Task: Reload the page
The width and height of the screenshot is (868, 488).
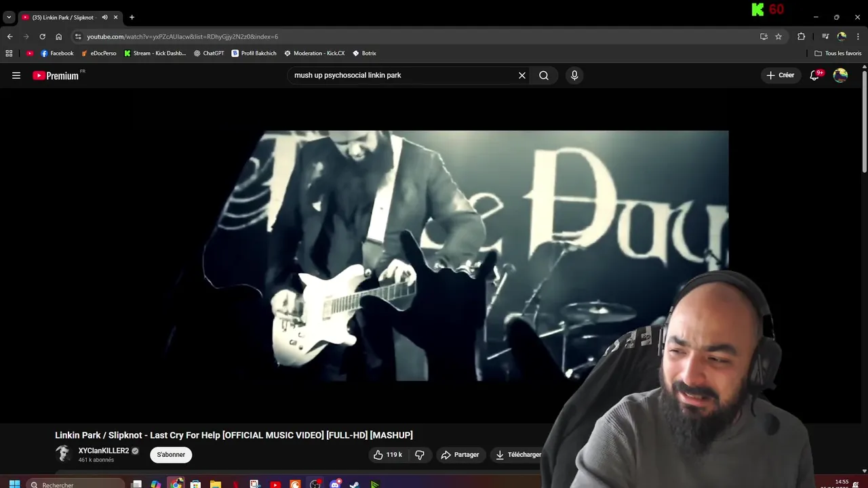Action: [42, 37]
